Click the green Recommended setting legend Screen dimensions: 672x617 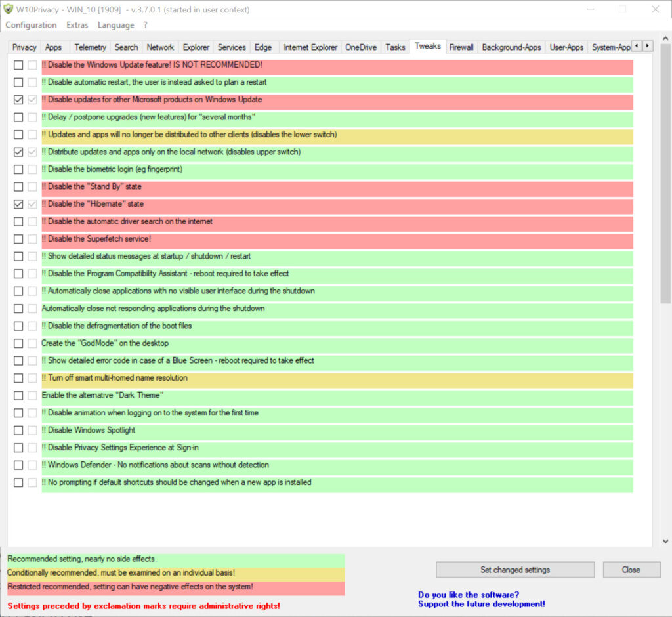click(176, 559)
